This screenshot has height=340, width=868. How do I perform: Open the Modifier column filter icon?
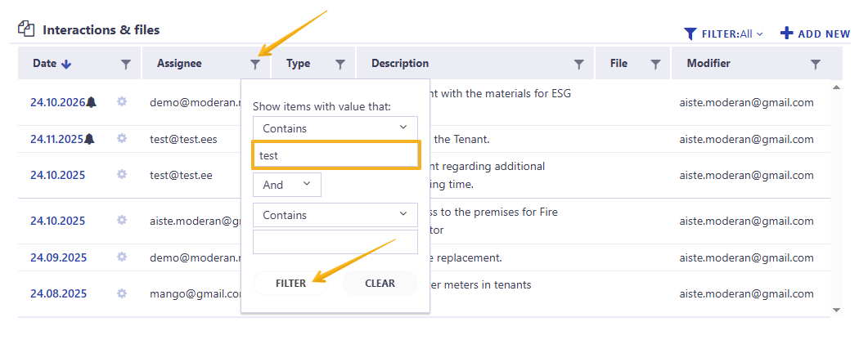[x=816, y=64]
